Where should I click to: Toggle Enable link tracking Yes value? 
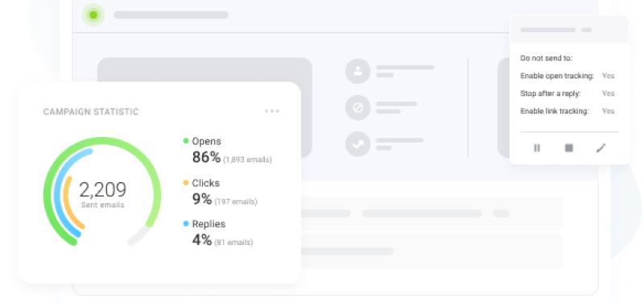click(608, 111)
